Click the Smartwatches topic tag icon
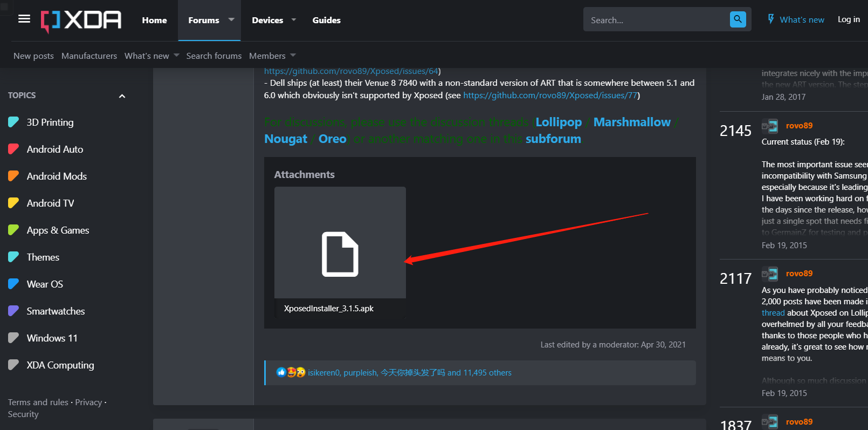The width and height of the screenshot is (868, 430). [x=13, y=311]
